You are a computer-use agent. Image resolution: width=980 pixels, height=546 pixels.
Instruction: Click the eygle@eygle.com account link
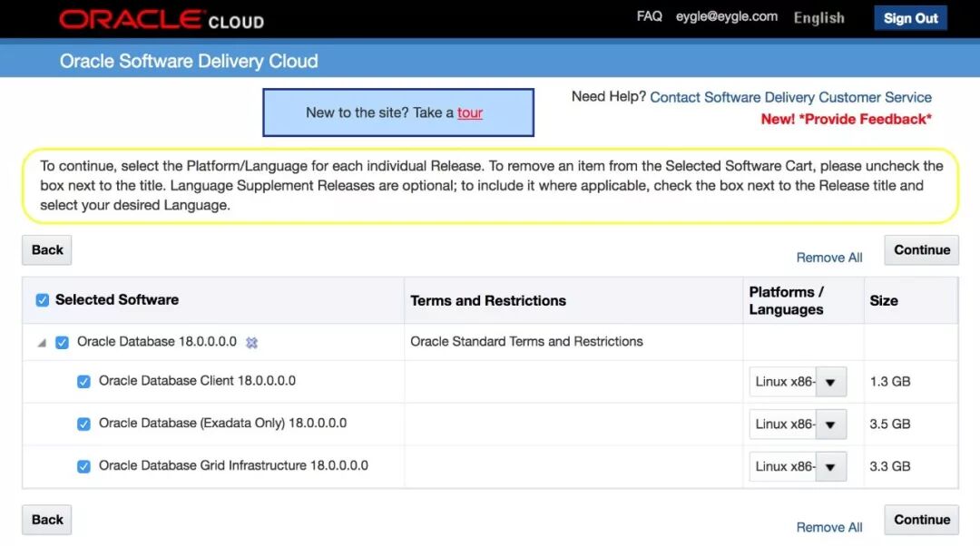pyautogui.click(x=726, y=17)
